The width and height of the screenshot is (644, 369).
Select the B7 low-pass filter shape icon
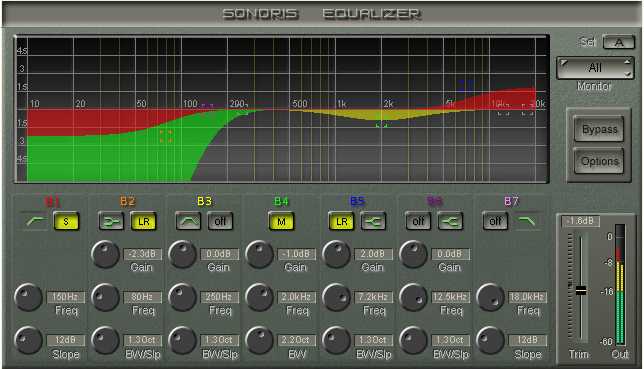(527, 221)
